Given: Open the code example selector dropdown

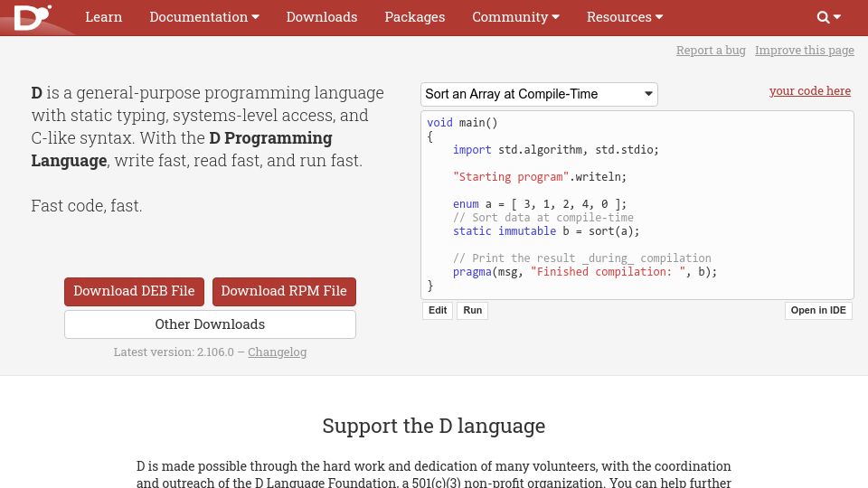Looking at the screenshot, I should tap(539, 94).
